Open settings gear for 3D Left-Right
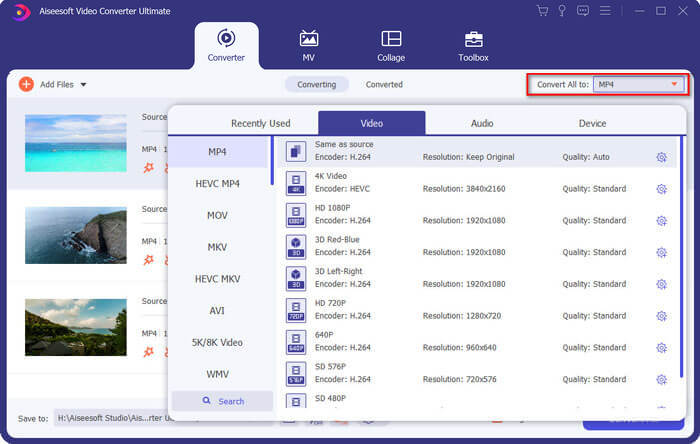The image size is (700, 444). tap(661, 284)
